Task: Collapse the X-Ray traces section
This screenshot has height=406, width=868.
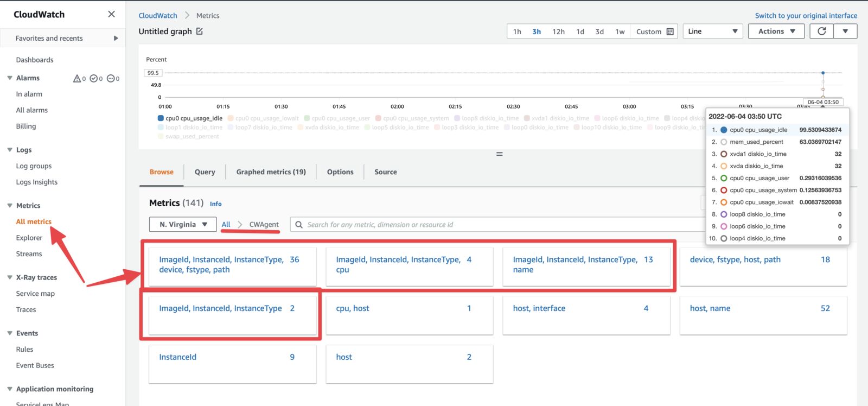Action: 10,277
